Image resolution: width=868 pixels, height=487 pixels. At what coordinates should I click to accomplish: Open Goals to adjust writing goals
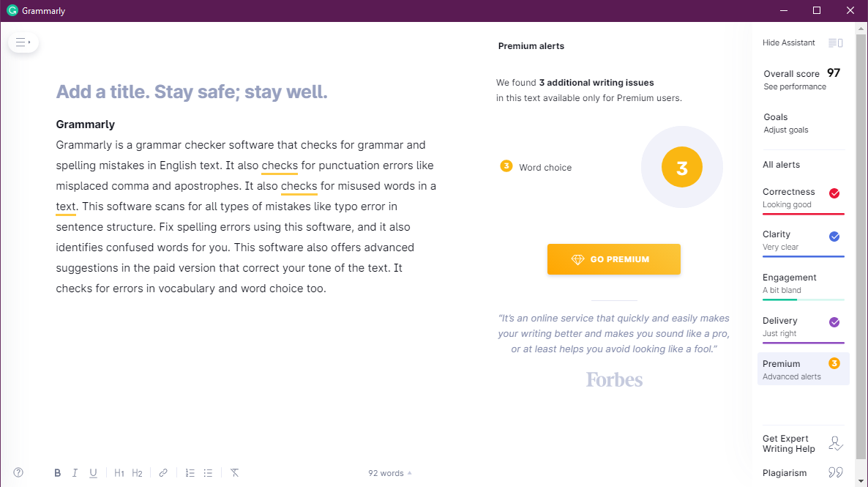[785, 123]
